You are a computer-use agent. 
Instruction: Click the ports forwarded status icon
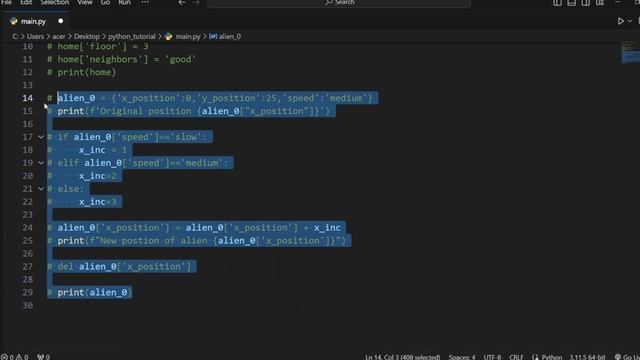43,357
